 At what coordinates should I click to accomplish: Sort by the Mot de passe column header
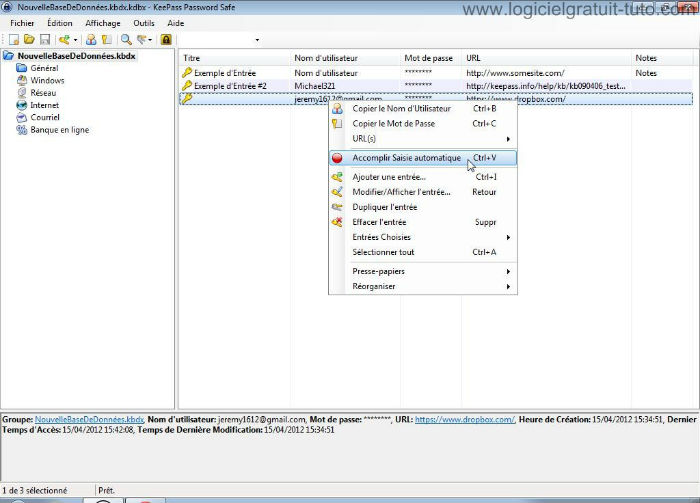pos(431,58)
